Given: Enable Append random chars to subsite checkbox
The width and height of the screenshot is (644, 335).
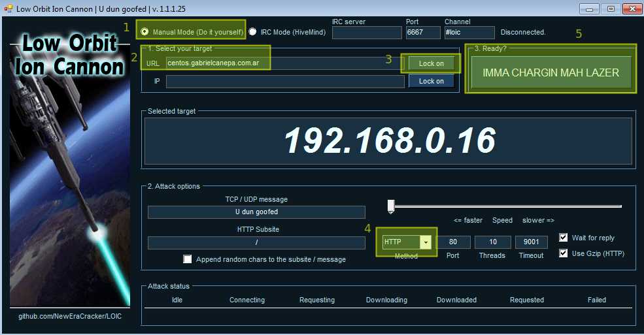Looking at the screenshot, I should click(x=187, y=259).
